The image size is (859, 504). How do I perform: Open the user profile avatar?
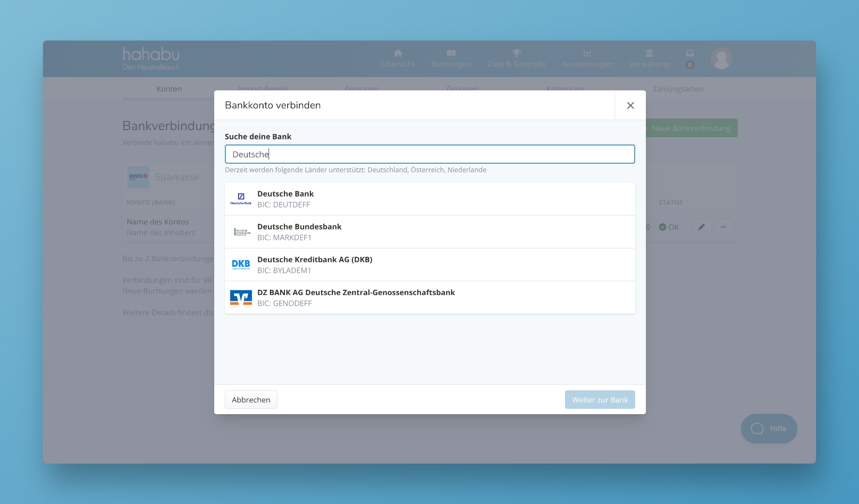721,58
